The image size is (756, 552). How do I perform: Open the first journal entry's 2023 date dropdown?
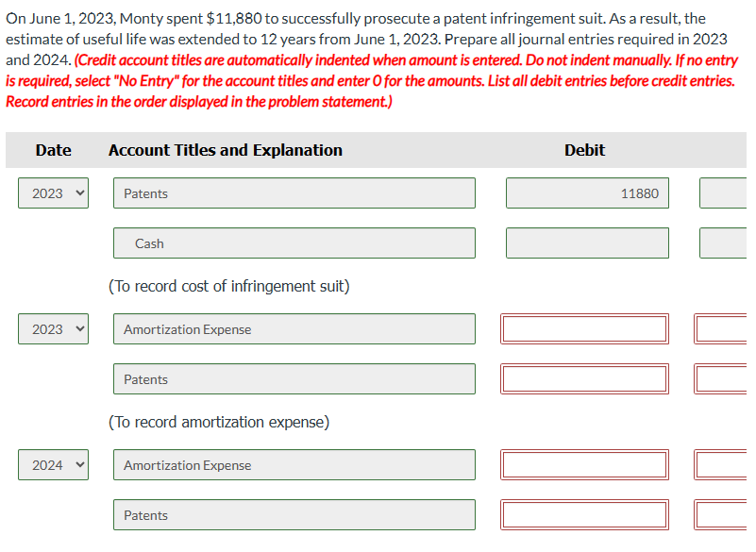tap(53, 192)
